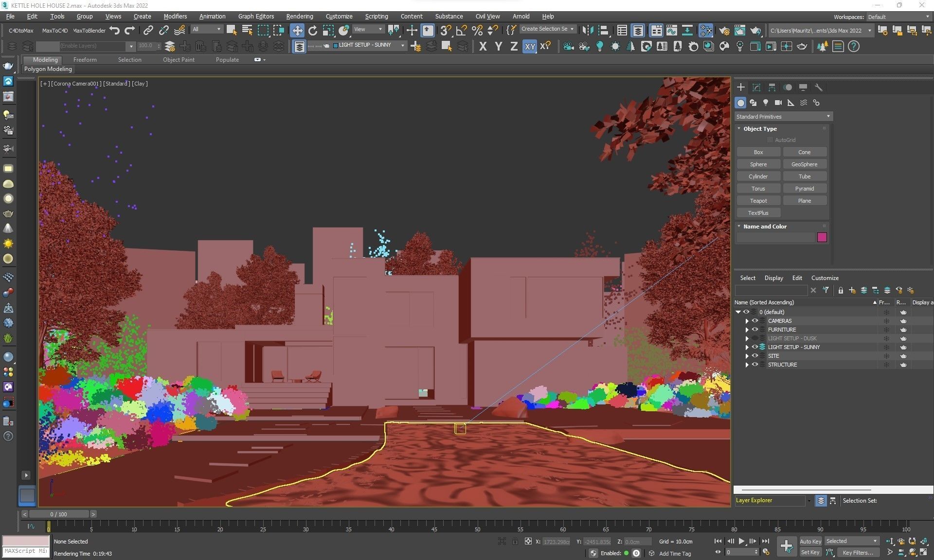Restrict axis constraint to X
Viewport: 934px width, 560px height.
pos(483,47)
